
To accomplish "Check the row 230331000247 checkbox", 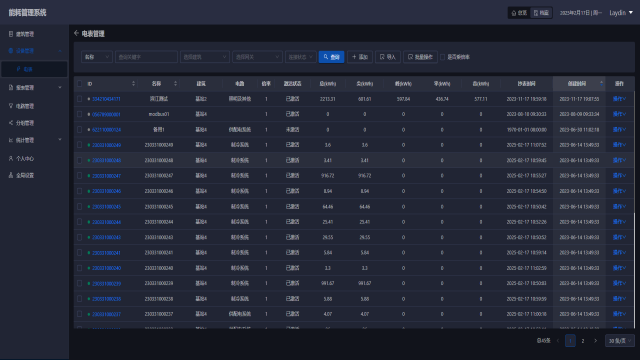I will point(80,176).
